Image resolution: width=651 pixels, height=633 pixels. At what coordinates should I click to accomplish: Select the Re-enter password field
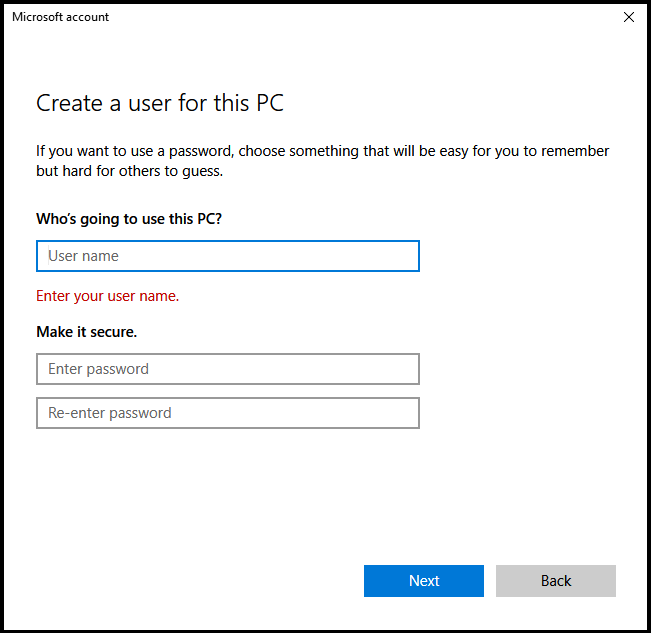(x=227, y=413)
